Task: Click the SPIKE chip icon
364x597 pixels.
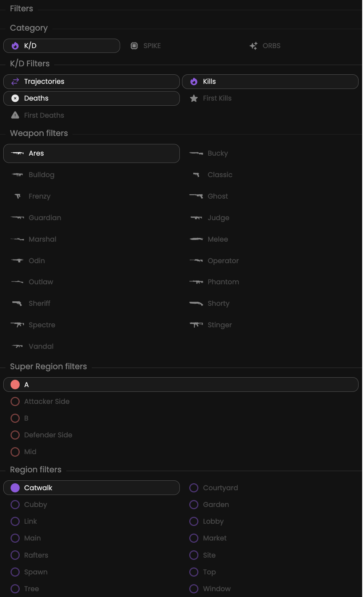Action: (x=134, y=46)
